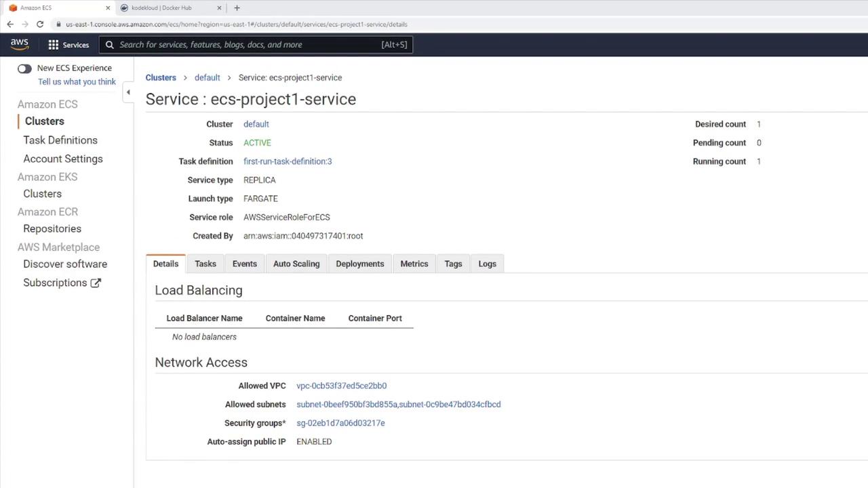
Task: Close the Docker Hub browser tab
Action: click(219, 8)
